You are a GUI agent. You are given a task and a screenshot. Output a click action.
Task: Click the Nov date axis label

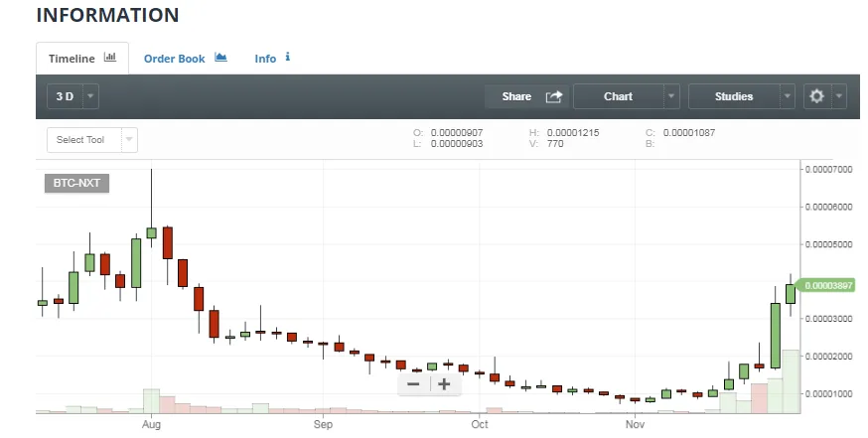(635, 424)
